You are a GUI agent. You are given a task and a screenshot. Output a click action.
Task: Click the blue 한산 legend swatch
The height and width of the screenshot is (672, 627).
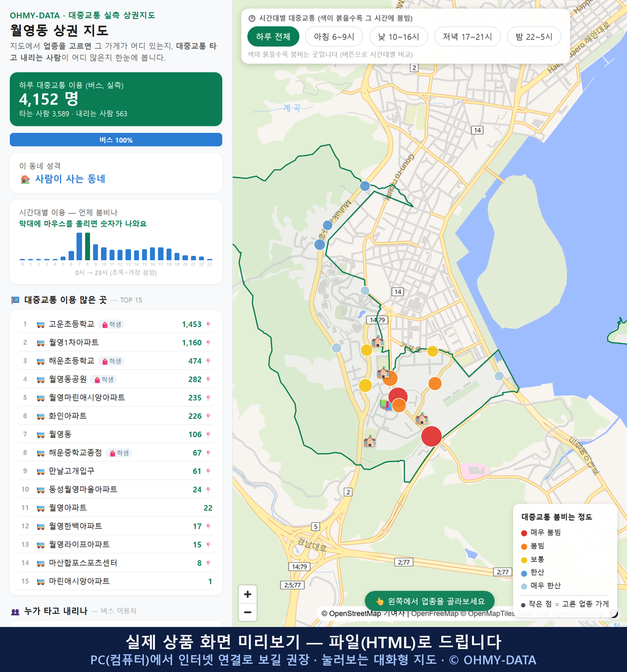click(x=524, y=573)
